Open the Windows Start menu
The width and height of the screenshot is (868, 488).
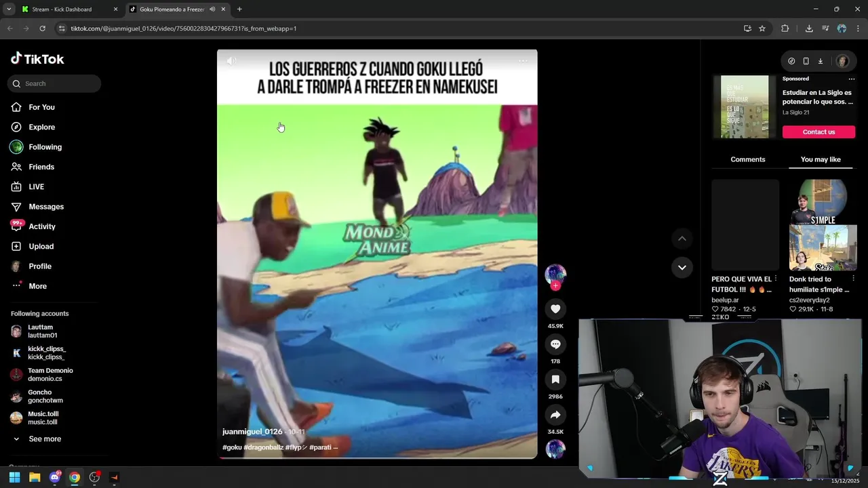pos(14,477)
